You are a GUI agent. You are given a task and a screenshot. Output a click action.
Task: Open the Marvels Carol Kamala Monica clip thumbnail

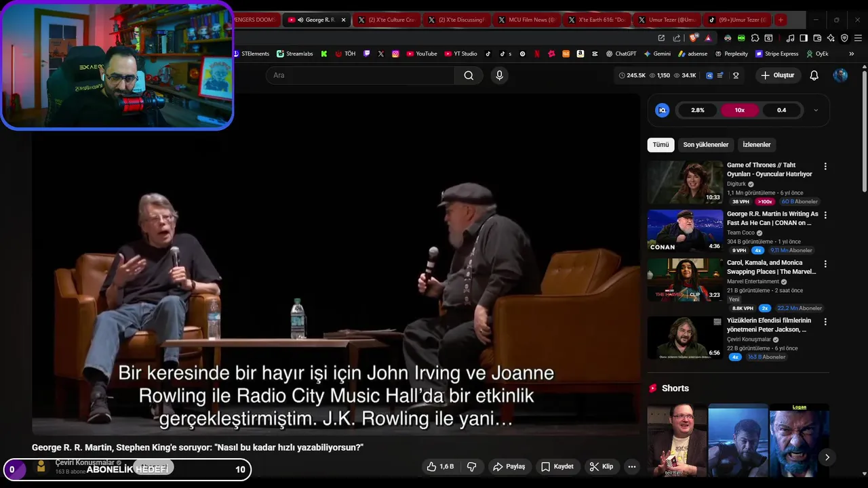[685, 280]
